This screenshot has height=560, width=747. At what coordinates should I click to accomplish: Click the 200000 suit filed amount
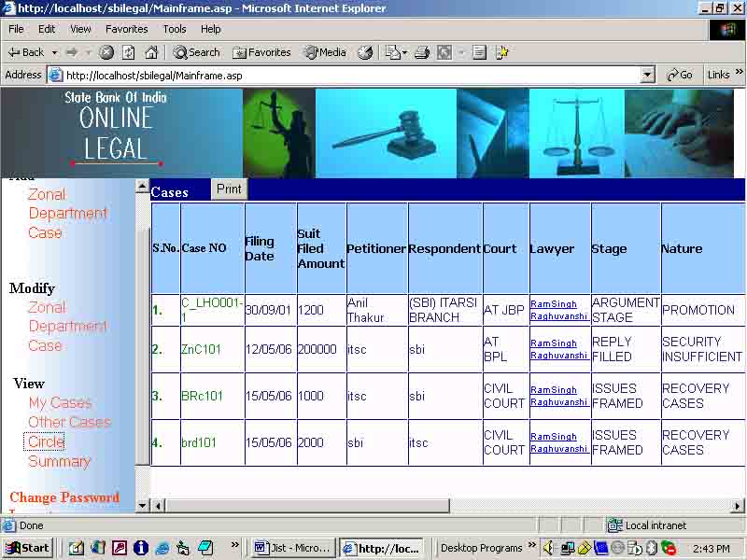(321, 349)
